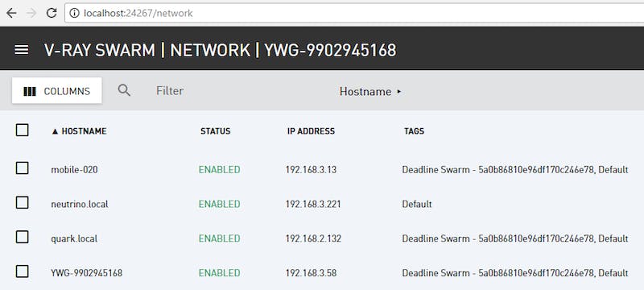The width and height of the screenshot is (644, 290).
Task: Click the browser back arrow
Action: 11,13
